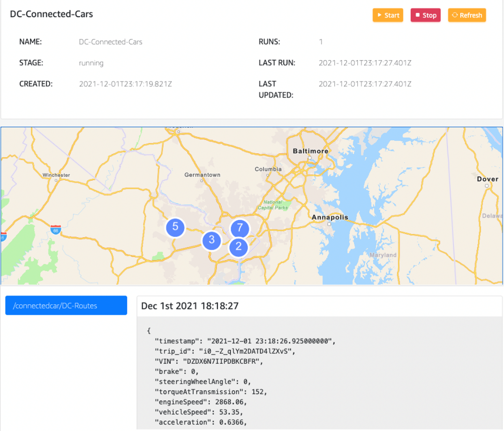Stop the running simulation
This screenshot has height=431, width=504.
pyautogui.click(x=426, y=15)
